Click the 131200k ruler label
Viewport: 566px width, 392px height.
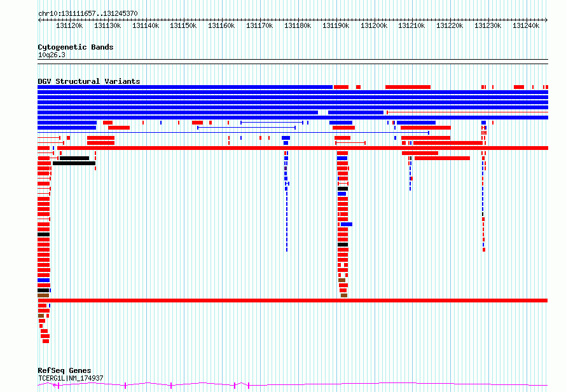tap(374, 25)
